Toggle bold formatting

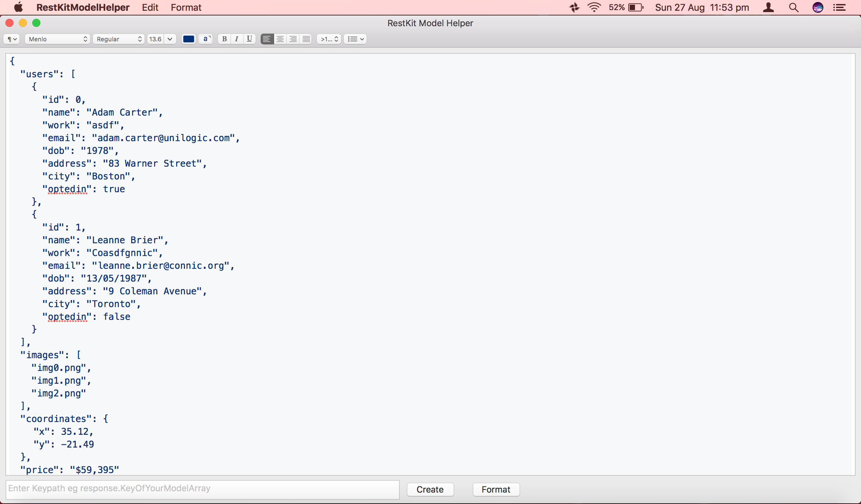point(224,39)
